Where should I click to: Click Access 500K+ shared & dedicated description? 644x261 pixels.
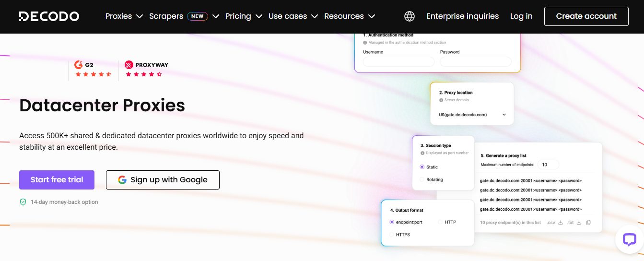coord(162,142)
